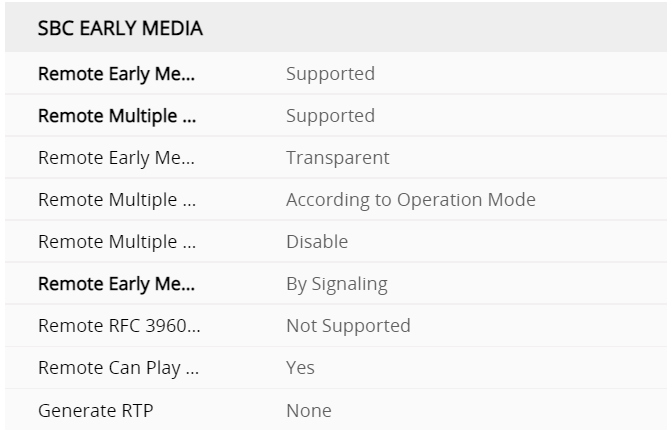
Task: Click Remote Multiple ... label for Operation Mode row
Action: click(x=117, y=200)
